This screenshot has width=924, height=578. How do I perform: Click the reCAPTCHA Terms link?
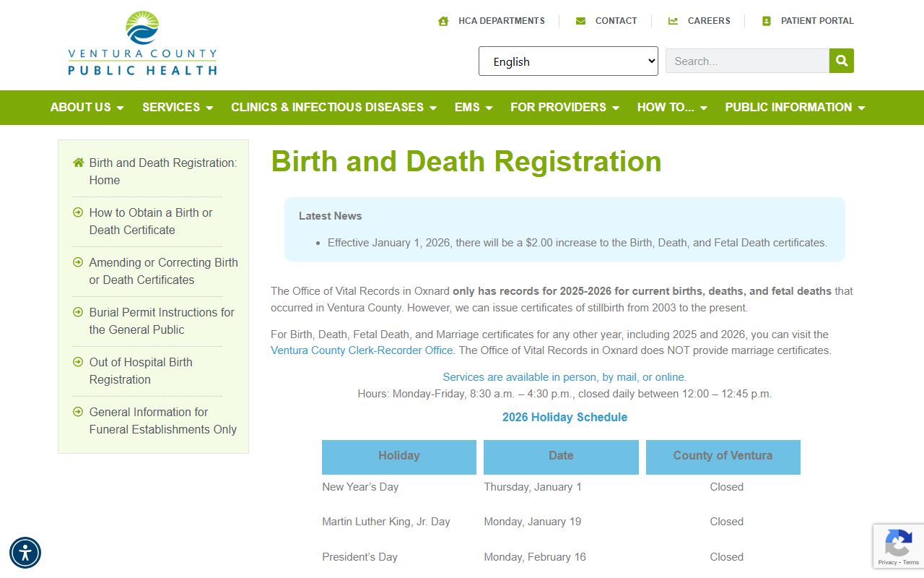911,562
